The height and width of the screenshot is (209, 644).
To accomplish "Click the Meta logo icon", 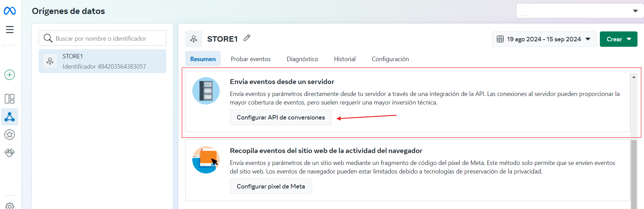I will (x=10, y=11).
